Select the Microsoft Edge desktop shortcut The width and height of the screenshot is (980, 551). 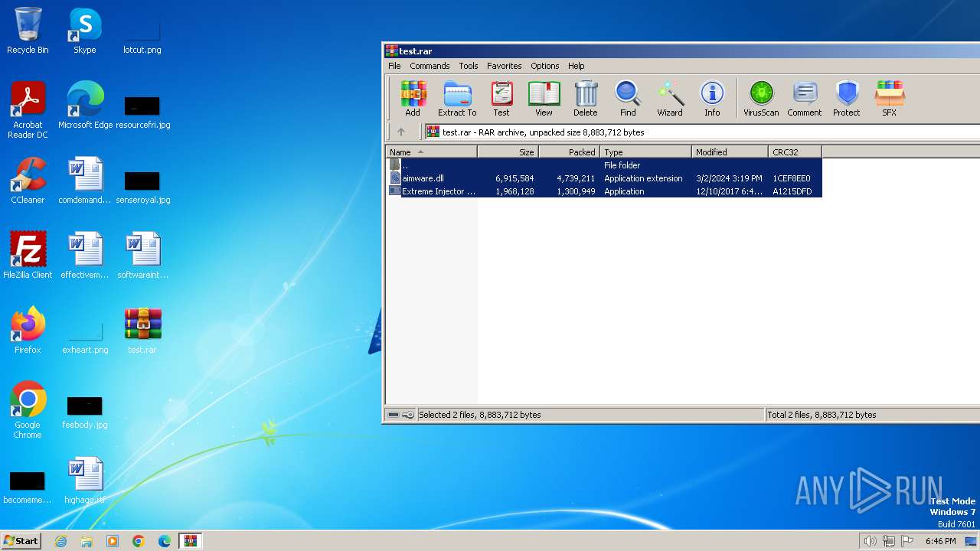click(x=85, y=106)
